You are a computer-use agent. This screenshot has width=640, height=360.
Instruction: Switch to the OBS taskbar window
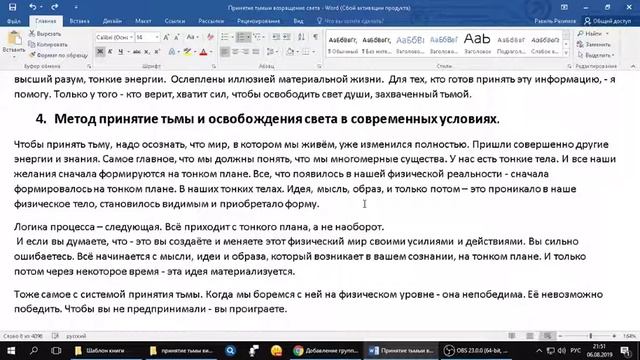(476, 351)
